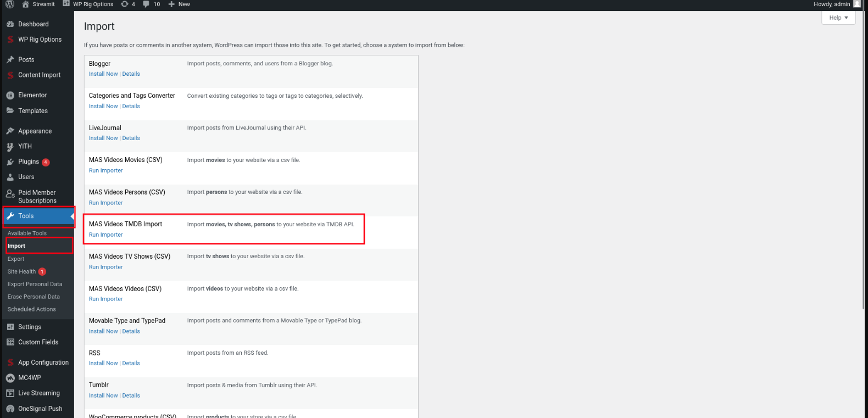The image size is (868, 418).
Task: Click the Import page heading
Action: click(99, 26)
